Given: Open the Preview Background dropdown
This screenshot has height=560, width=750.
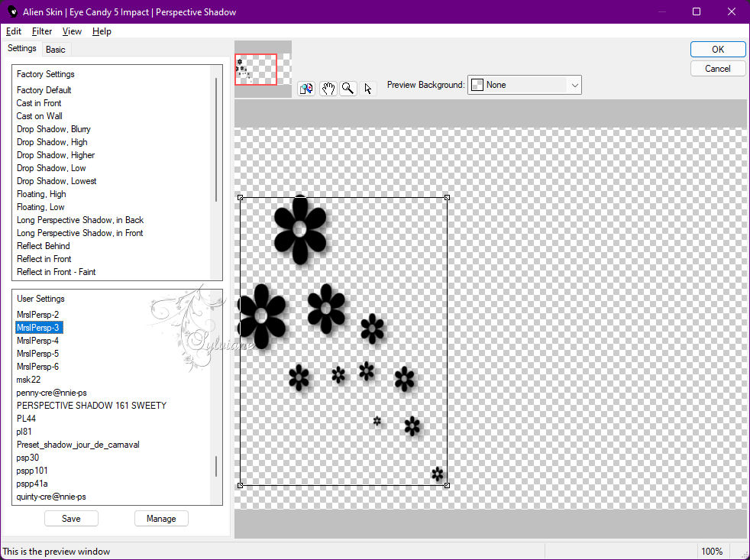Looking at the screenshot, I should click(x=524, y=85).
